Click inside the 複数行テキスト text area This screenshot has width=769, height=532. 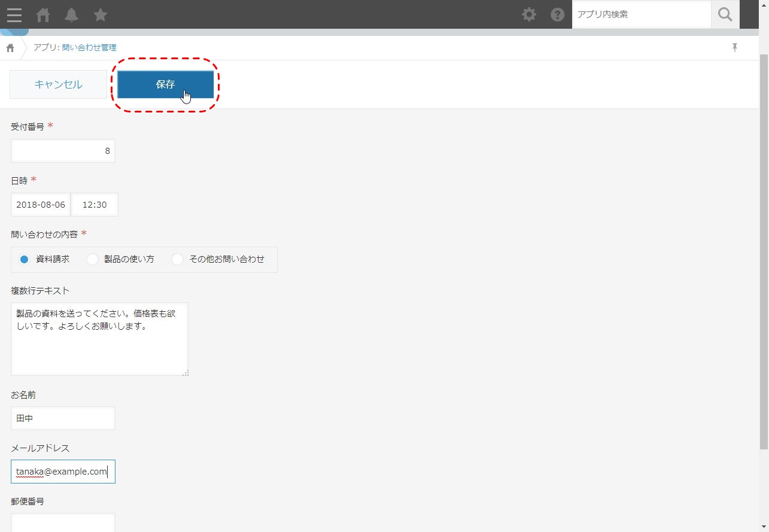tap(99, 339)
